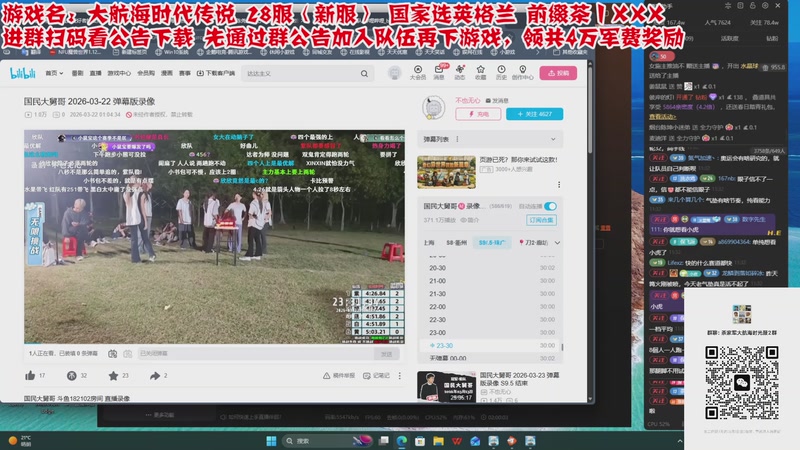Expand the 首页 dropdown in navigation

[x=54, y=73]
